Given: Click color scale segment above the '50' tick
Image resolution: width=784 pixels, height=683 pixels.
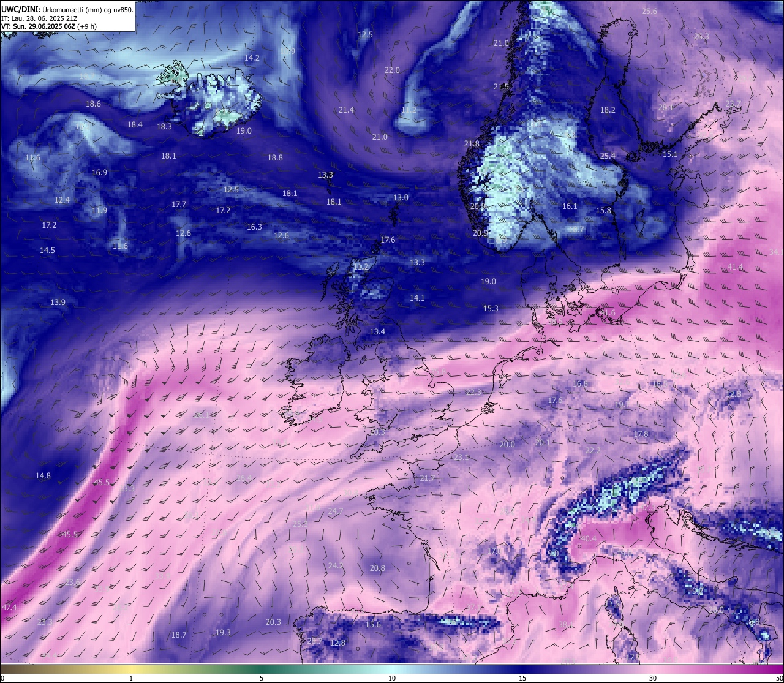Looking at the screenshot, I should [x=778, y=670].
